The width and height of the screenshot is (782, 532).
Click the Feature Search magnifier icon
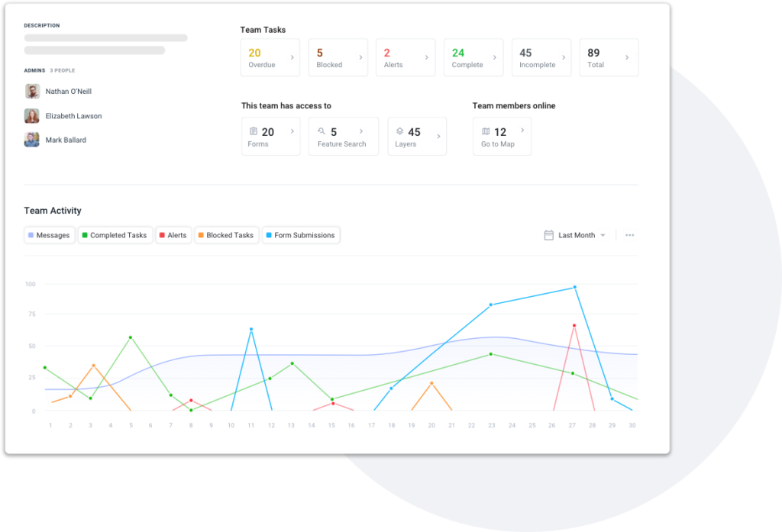tap(322, 131)
